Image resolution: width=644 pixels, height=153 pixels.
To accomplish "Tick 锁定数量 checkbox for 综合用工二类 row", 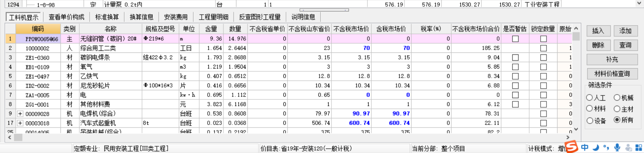I will pyautogui.click(x=543, y=48).
